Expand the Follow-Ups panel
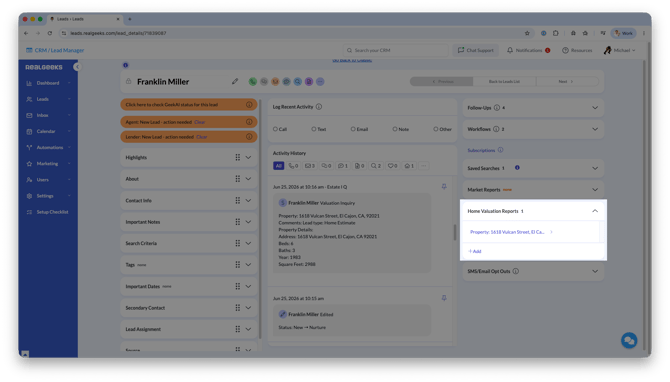 (x=595, y=108)
